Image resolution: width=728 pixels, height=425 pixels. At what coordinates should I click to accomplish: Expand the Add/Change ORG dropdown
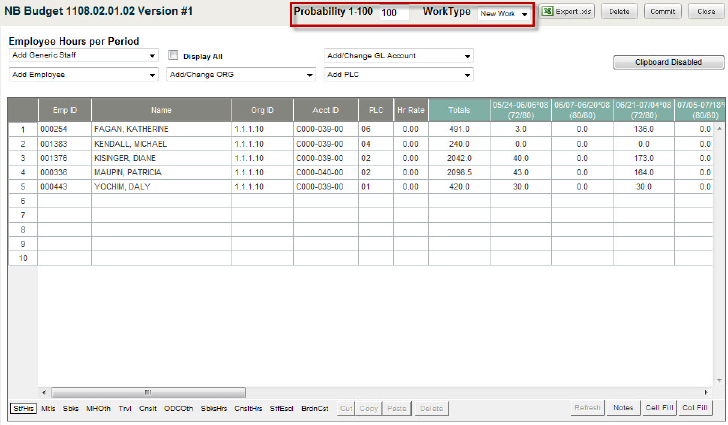tap(240, 75)
